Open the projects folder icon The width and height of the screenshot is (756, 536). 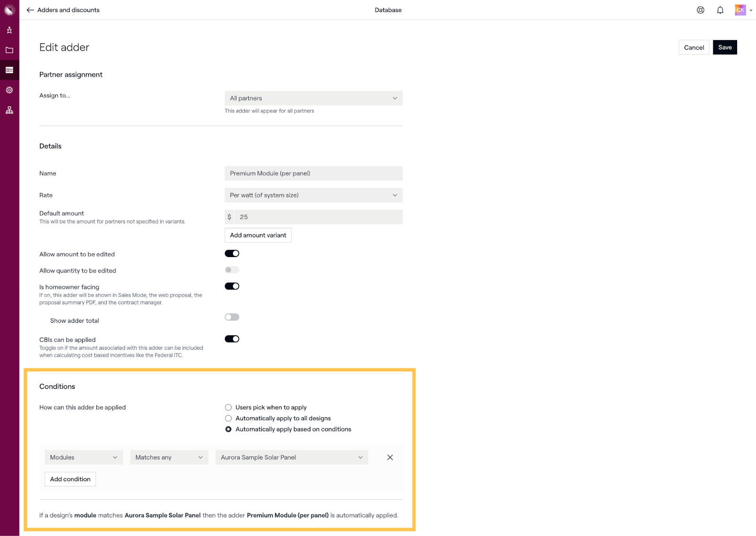click(9, 50)
